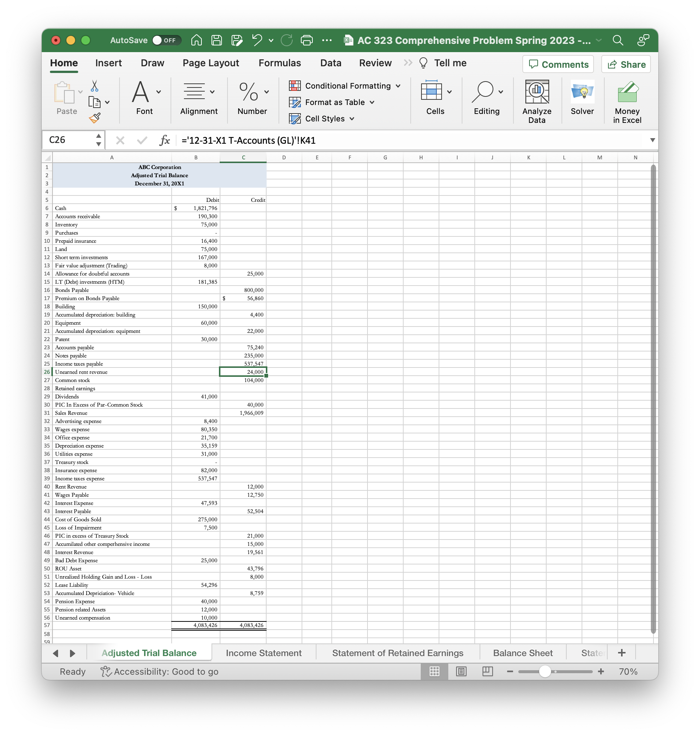This screenshot has width=700, height=735.
Task: Open the Insert ribbon tab
Action: point(109,63)
